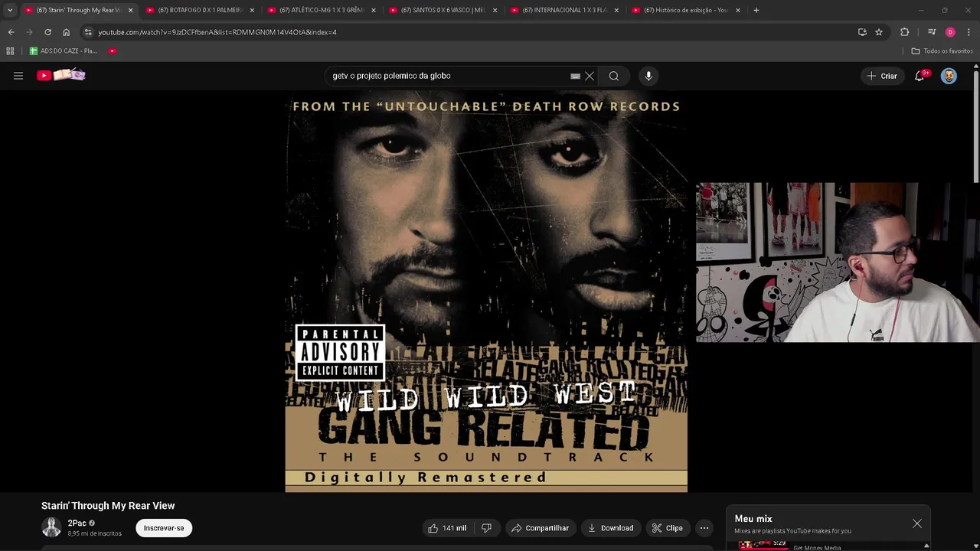Subscribe with Inscrever-se button
The image size is (980, 551).
click(x=164, y=528)
